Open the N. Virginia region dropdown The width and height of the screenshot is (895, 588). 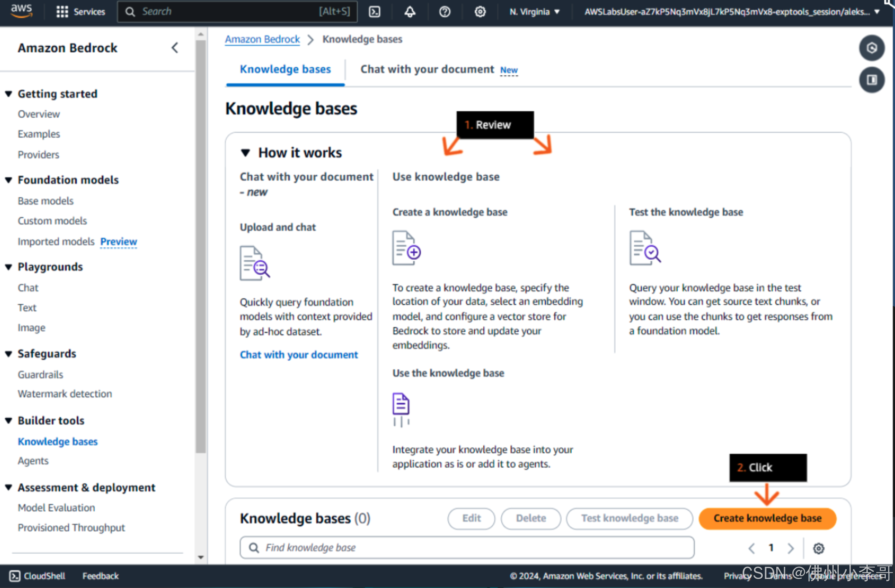(534, 12)
